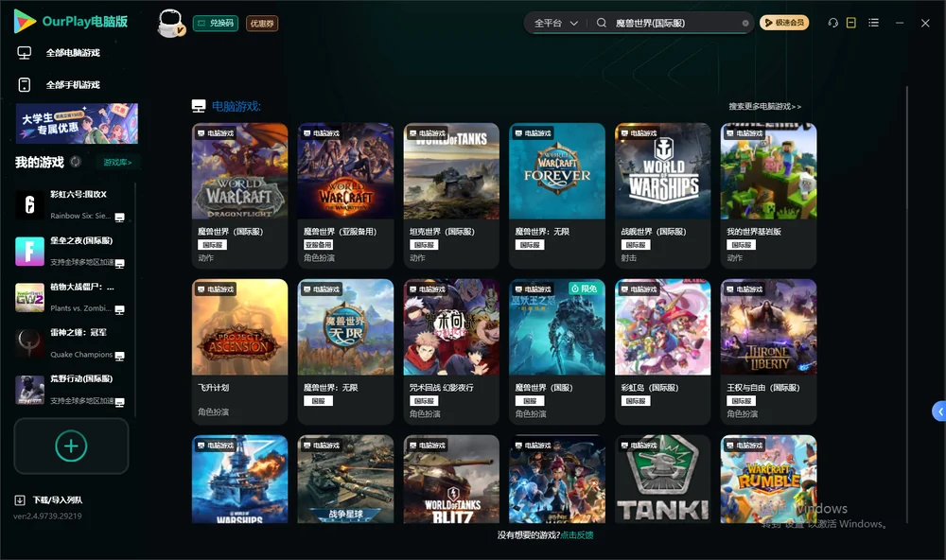946x560 pixels.
Task: Open 坦克世界 (国际服) game card
Action: (451, 196)
